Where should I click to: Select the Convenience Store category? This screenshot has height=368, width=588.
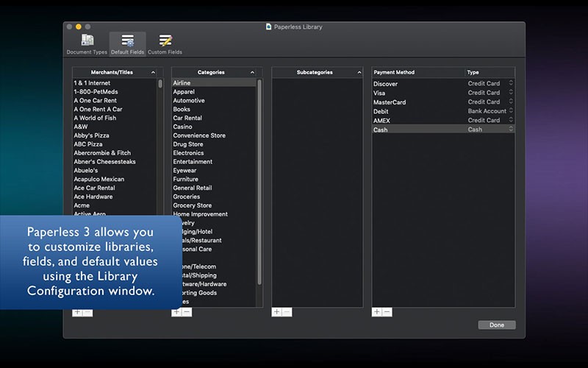tap(214, 135)
